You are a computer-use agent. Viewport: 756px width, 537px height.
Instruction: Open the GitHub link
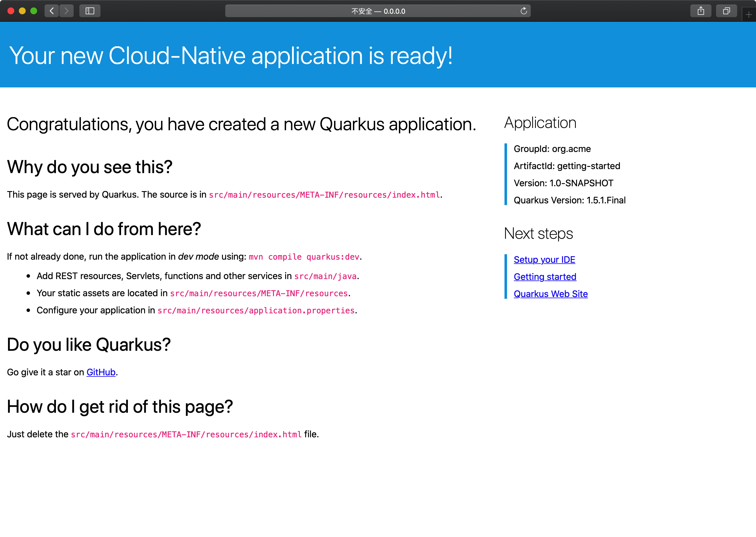pyautogui.click(x=101, y=372)
